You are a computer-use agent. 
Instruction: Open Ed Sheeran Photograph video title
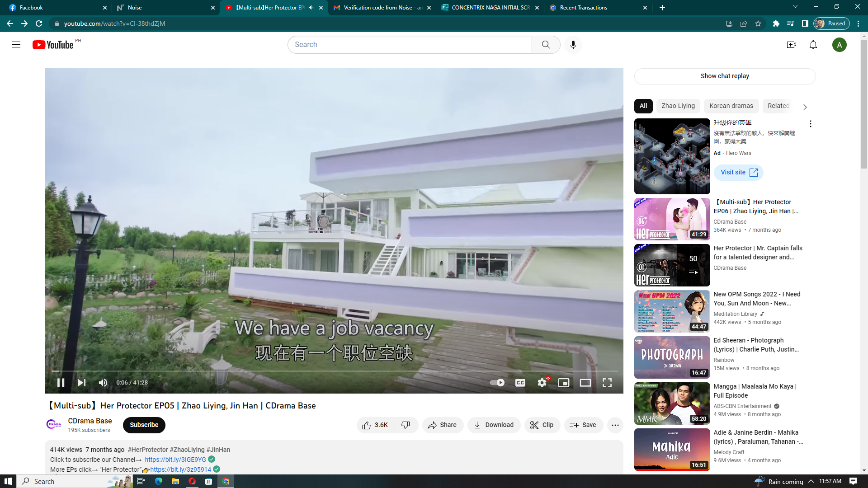(756, 345)
